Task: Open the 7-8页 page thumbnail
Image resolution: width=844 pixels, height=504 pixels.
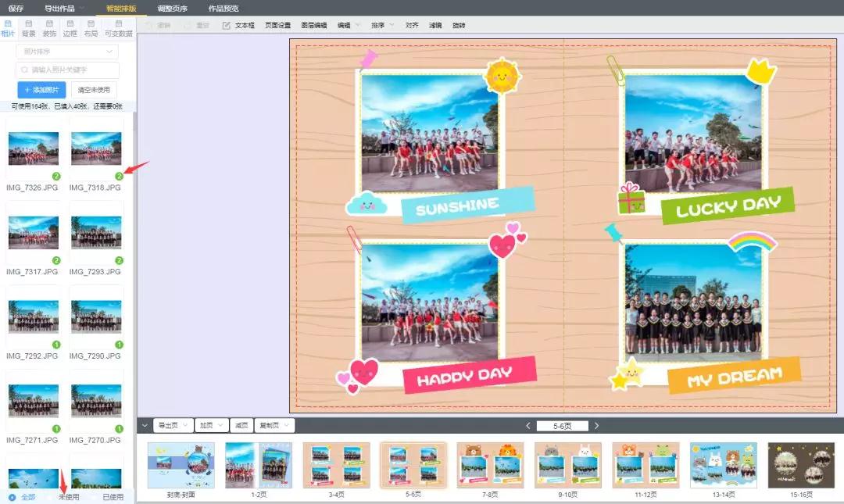Action: tap(490, 465)
